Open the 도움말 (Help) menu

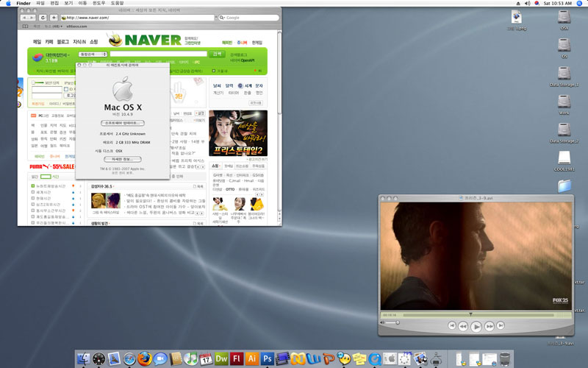[118, 3]
